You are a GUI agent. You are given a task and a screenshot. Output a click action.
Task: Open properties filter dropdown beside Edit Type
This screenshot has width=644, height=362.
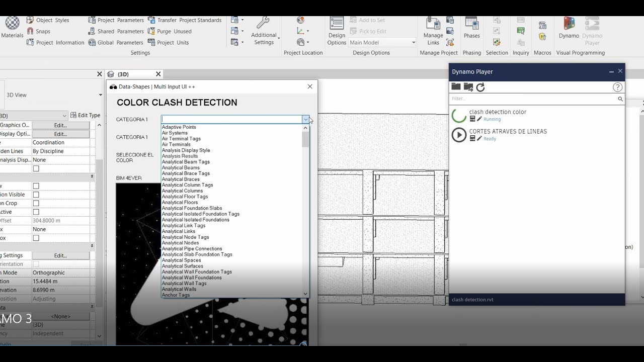click(64, 116)
